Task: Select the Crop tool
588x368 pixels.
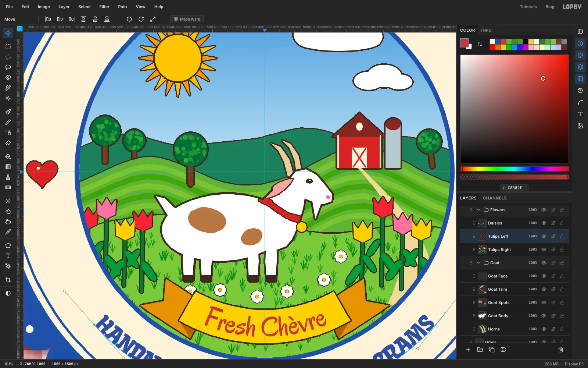Action: [x=8, y=280]
